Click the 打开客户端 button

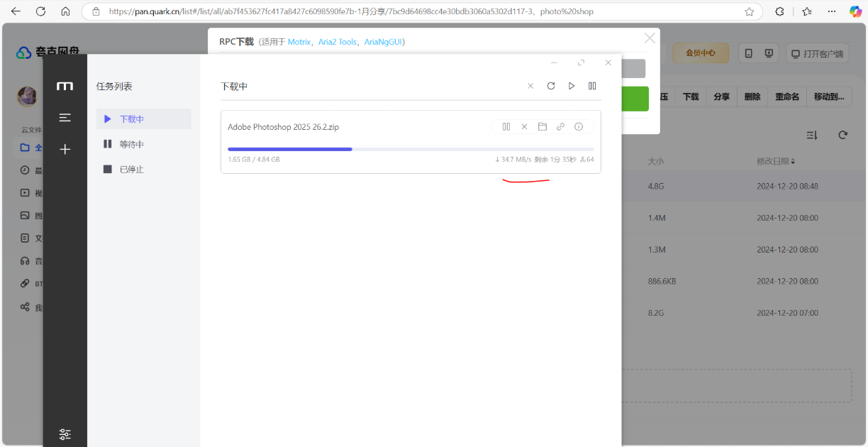click(818, 54)
